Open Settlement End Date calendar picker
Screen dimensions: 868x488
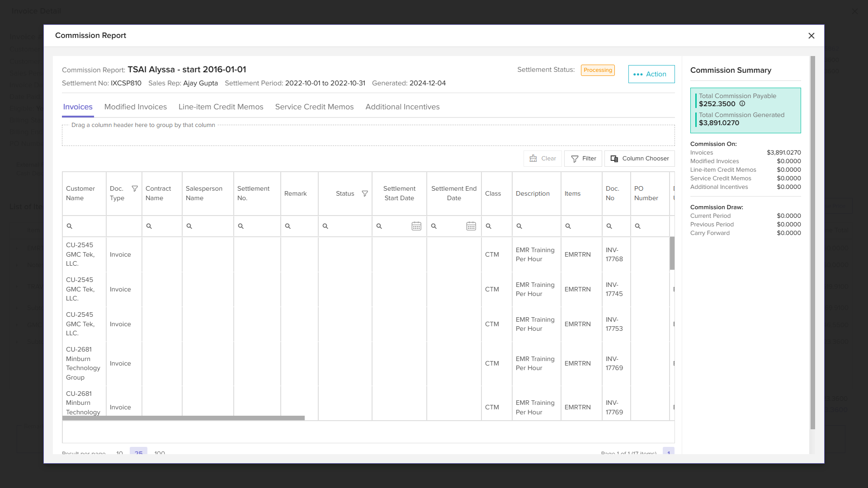(471, 226)
